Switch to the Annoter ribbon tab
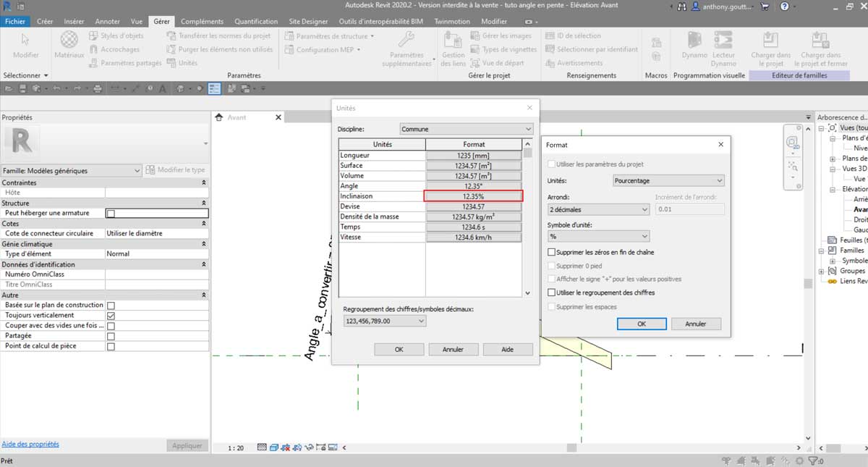The height and width of the screenshot is (467, 868). [108, 22]
